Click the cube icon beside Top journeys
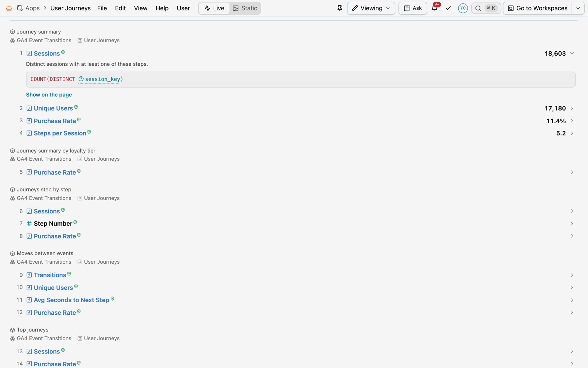Viewport: 588px width, 368px height. tap(12, 330)
